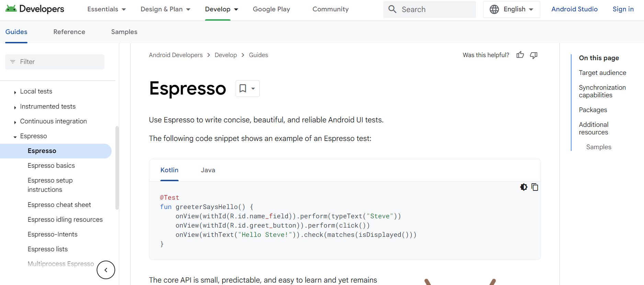
Task: Open the Design & Plan dropdown
Action: click(165, 9)
